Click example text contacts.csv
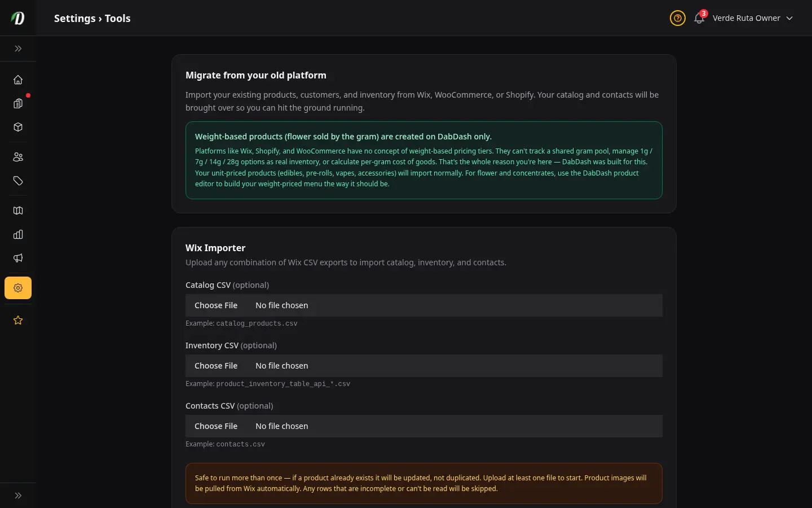This screenshot has height=508, width=812. (240, 444)
